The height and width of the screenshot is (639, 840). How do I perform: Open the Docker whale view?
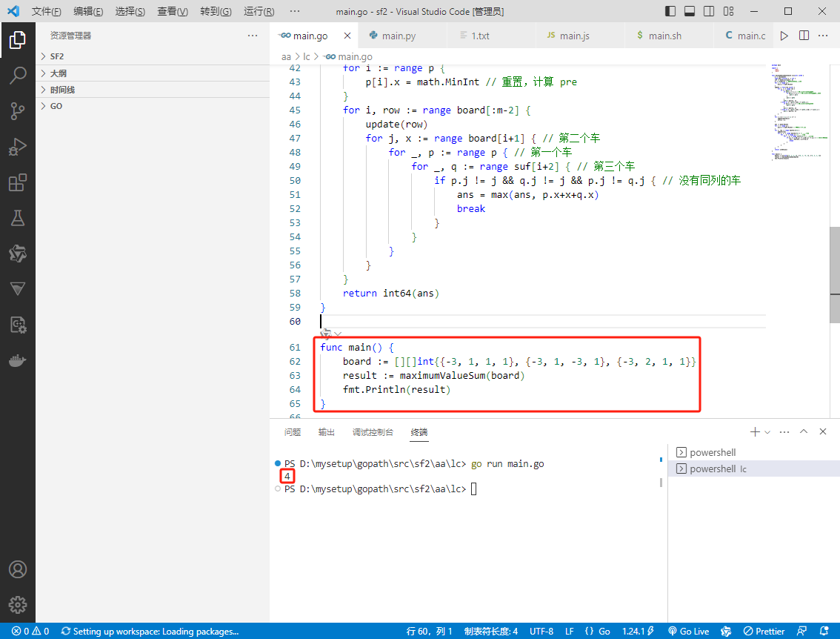[x=18, y=361]
